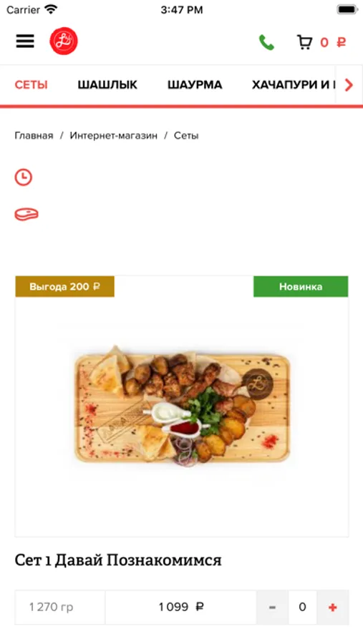
Task: Open Сет 1 Давай Познакомимся title
Action: pos(118,560)
